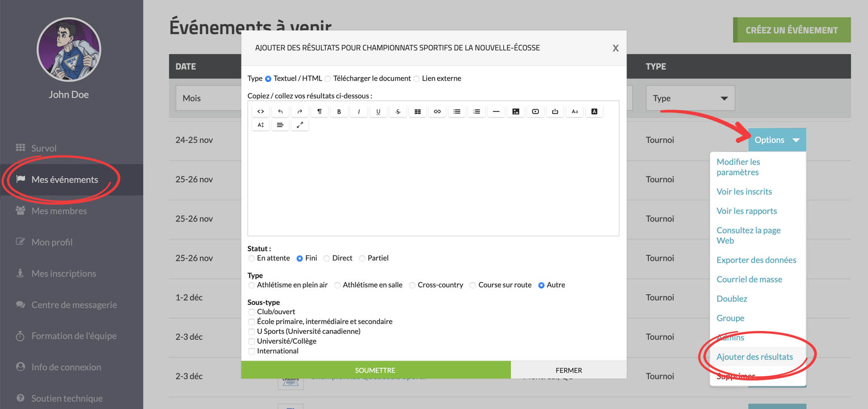Tick the International sous-type checkbox

click(252, 351)
